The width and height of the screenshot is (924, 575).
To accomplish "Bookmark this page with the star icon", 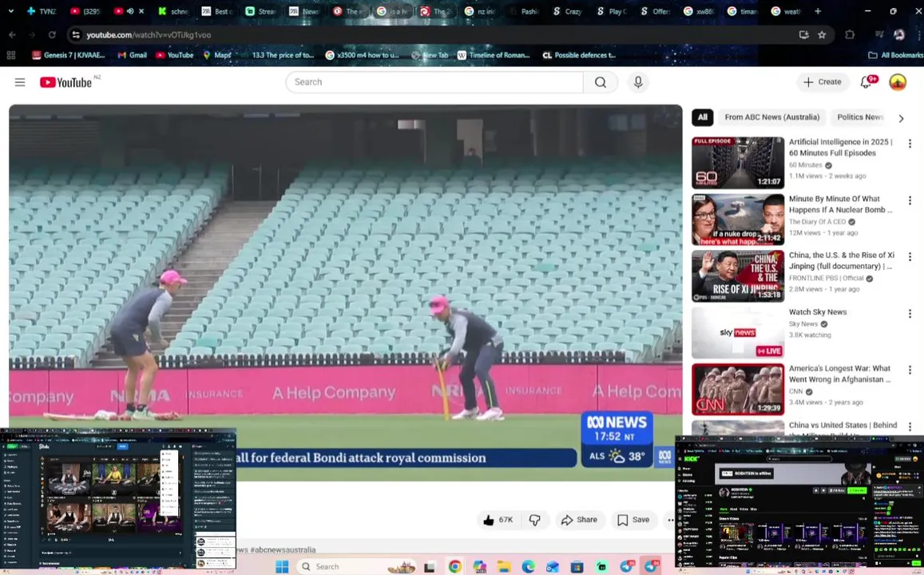I will tap(822, 35).
